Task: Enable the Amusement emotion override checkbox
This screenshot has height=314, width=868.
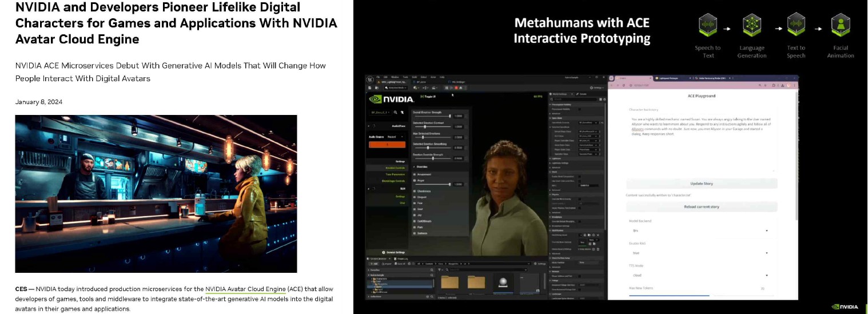Action: pyautogui.click(x=415, y=174)
